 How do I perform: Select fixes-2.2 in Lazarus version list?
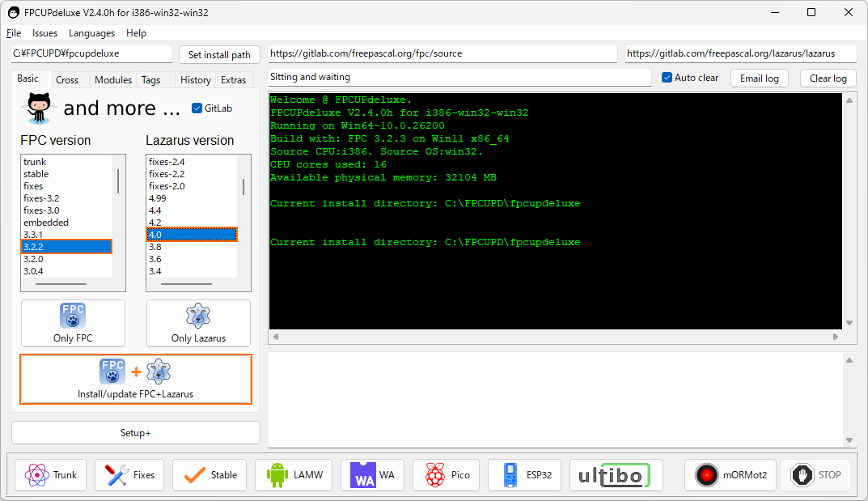pyautogui.click(x=192, y=174)
